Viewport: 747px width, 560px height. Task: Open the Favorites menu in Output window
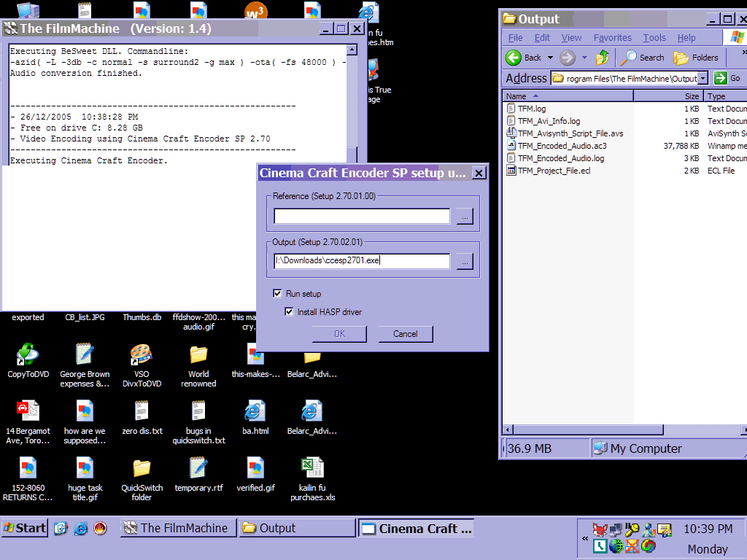612,38
